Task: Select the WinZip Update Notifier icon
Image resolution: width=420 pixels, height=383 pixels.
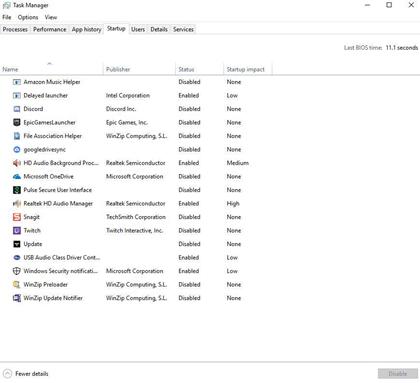Action: 17,298
